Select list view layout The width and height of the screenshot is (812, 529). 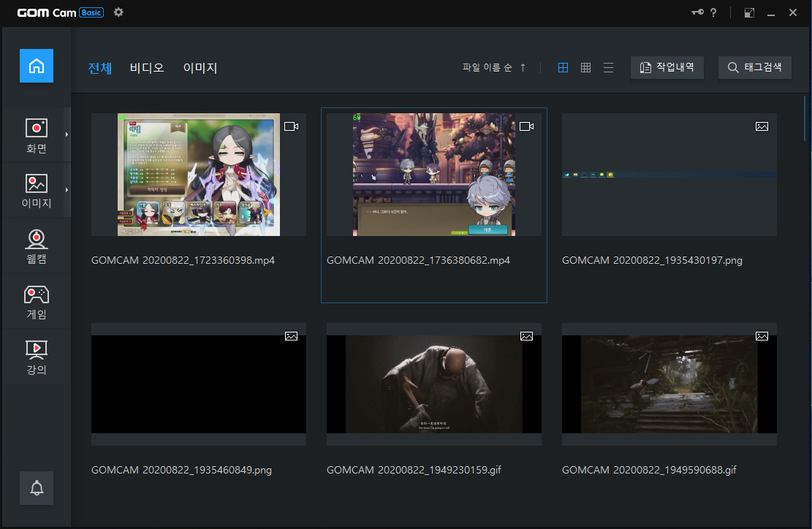click(x=609, y=67)
